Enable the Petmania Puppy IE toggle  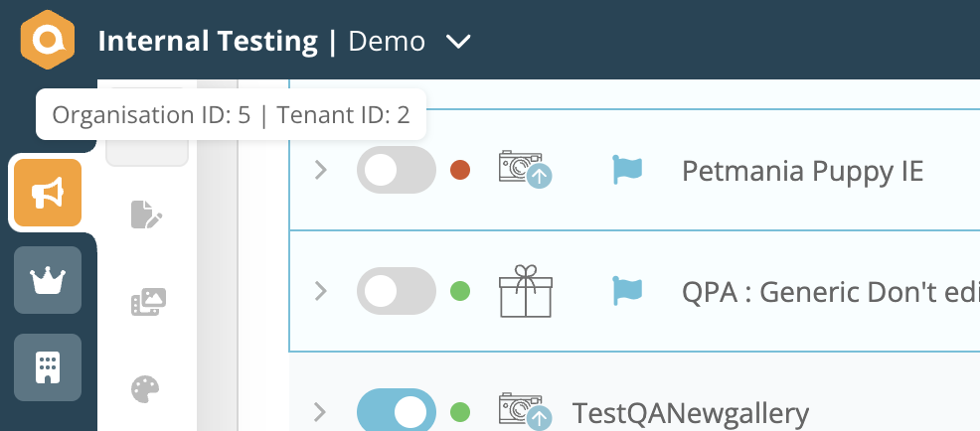(396, 171)
